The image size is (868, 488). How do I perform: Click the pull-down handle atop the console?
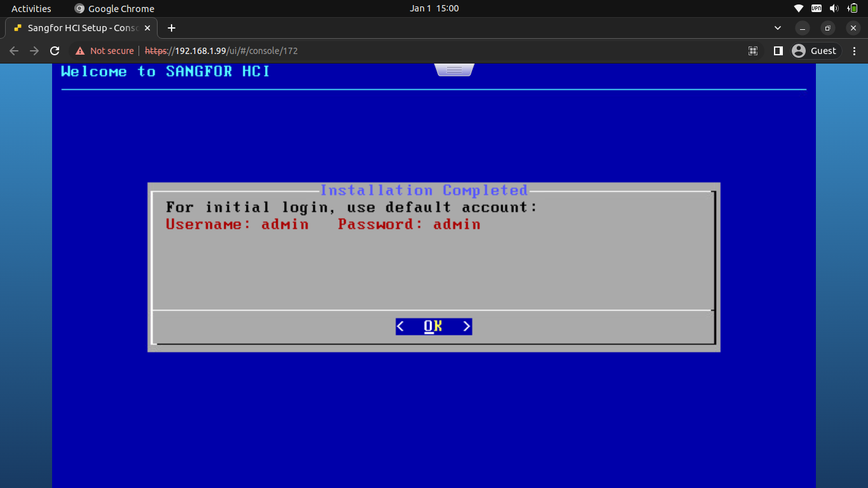point(454,70)
